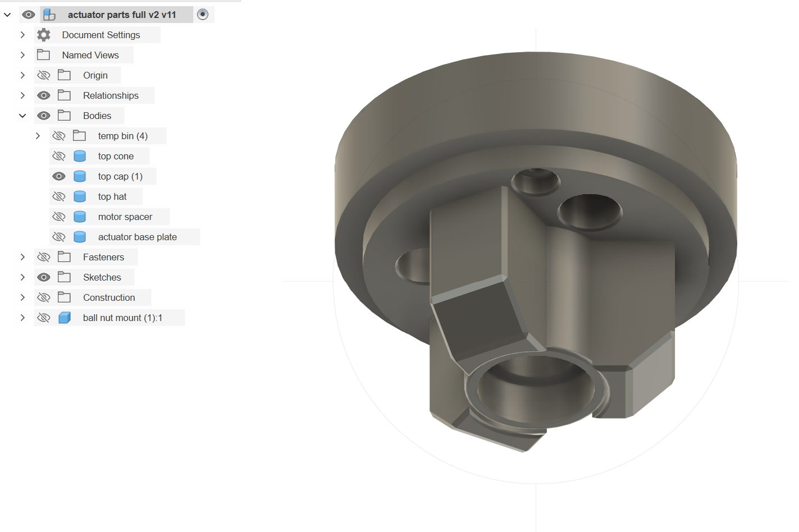Click the temp bin folder icon

pyautogui.click(x=79, y=135)
